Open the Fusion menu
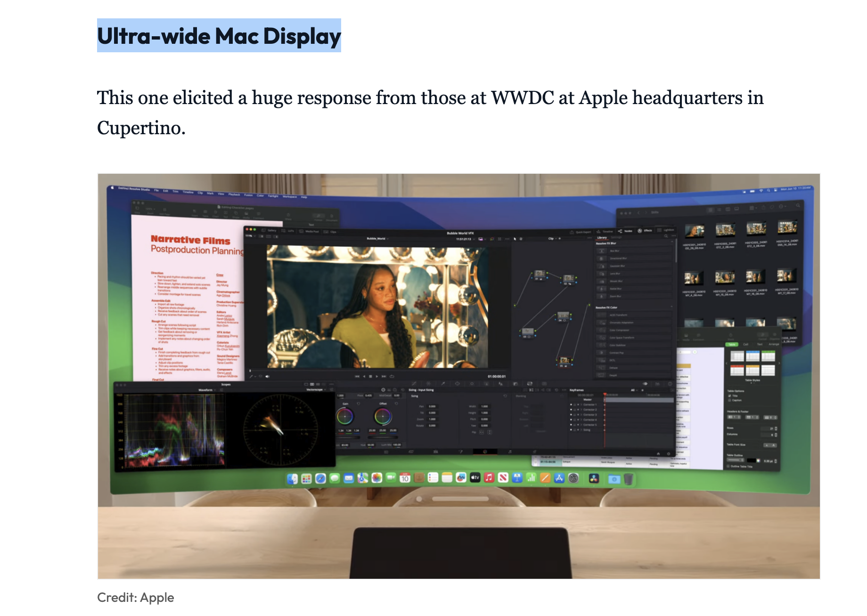Viewport: 867px width, 616px height. 248,195
